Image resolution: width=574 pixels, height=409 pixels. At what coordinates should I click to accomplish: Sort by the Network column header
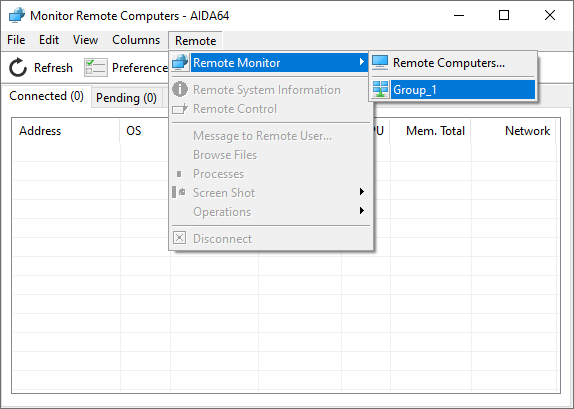(x=513, y=131)
